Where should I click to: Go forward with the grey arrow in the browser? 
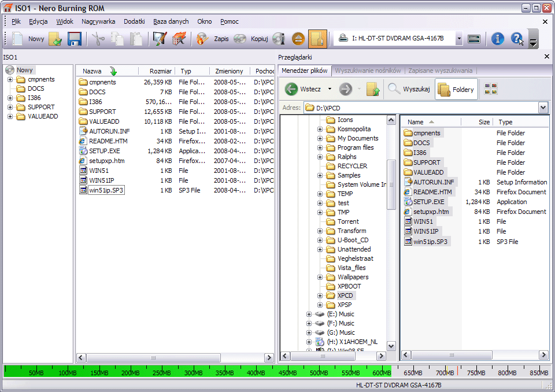pyautogui.click(x=346, y=89)
